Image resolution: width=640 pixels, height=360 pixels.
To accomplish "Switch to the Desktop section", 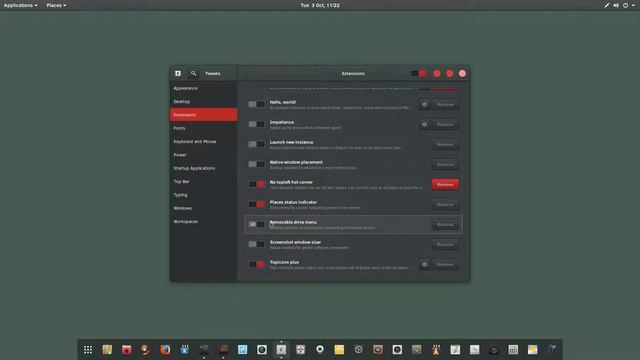I will (203, 102).
